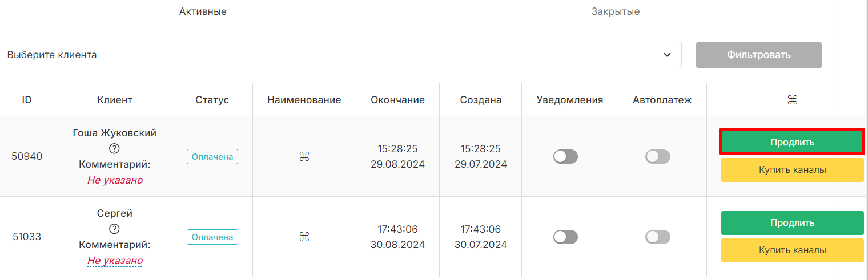868x280 pixels.
Task: Enable Автоплатеж for order 51033
Action: [x=658, y=237]
